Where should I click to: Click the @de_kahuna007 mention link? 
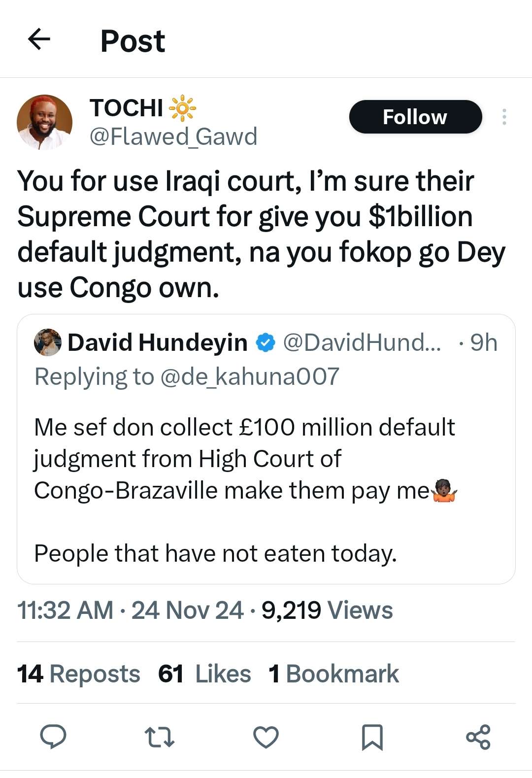[x=250, y=377]
